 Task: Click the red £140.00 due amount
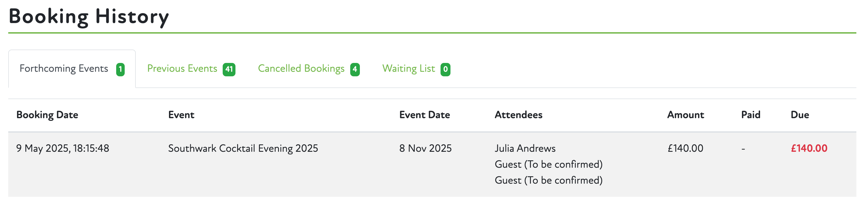(809, 149)
